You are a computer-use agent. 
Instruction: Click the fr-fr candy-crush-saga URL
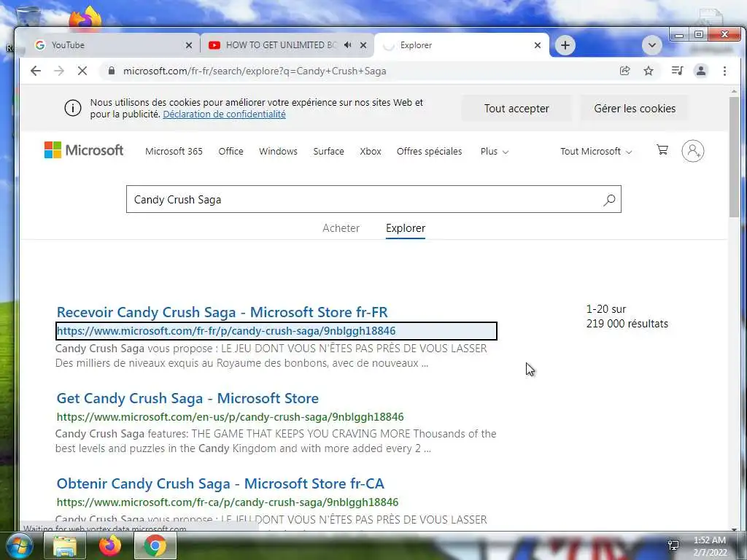tap(226, 331)
